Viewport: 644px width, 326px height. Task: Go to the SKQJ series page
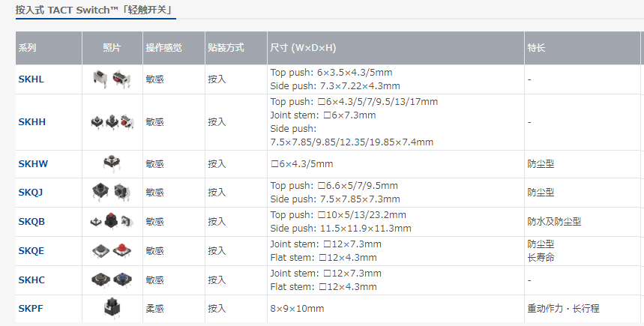coord(31,192)
